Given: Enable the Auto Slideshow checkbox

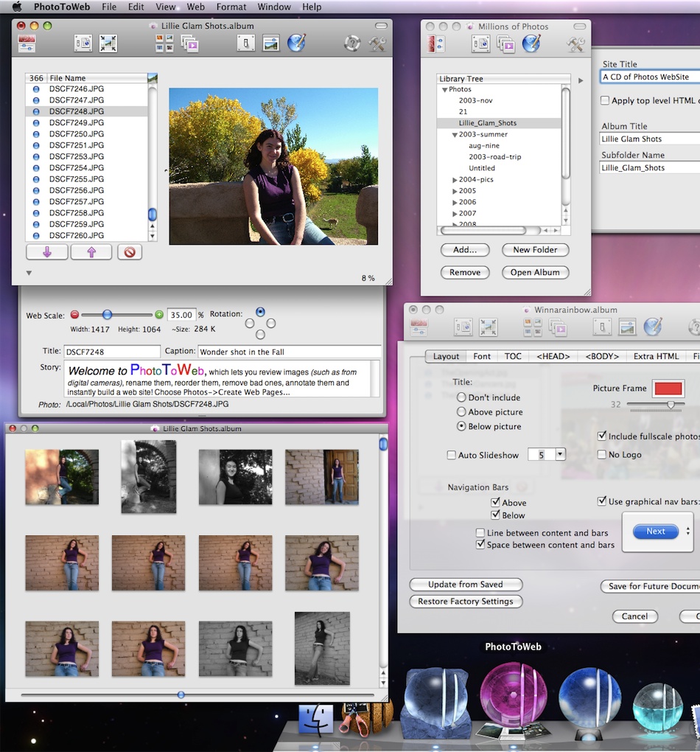Looking at the screenshot, I should point(451,455).
